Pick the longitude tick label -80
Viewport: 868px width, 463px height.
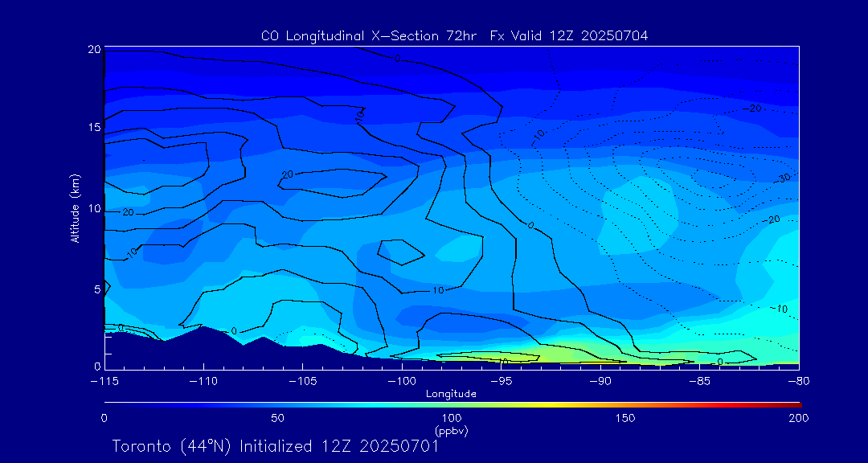(x=799, y=382)
